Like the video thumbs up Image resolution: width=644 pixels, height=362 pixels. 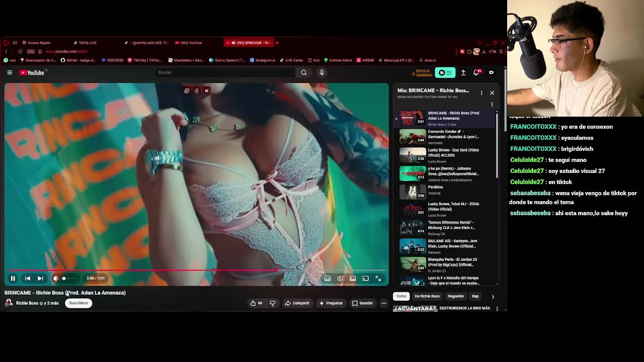point(257,303)
